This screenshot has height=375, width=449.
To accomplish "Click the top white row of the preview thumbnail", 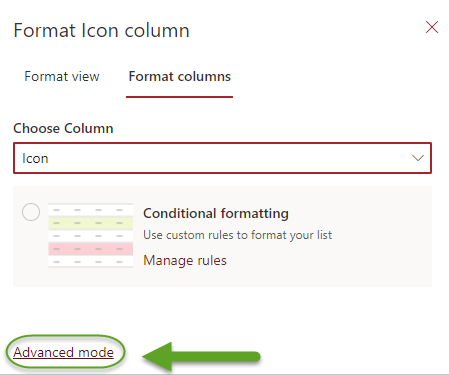I will coord(91,210).
